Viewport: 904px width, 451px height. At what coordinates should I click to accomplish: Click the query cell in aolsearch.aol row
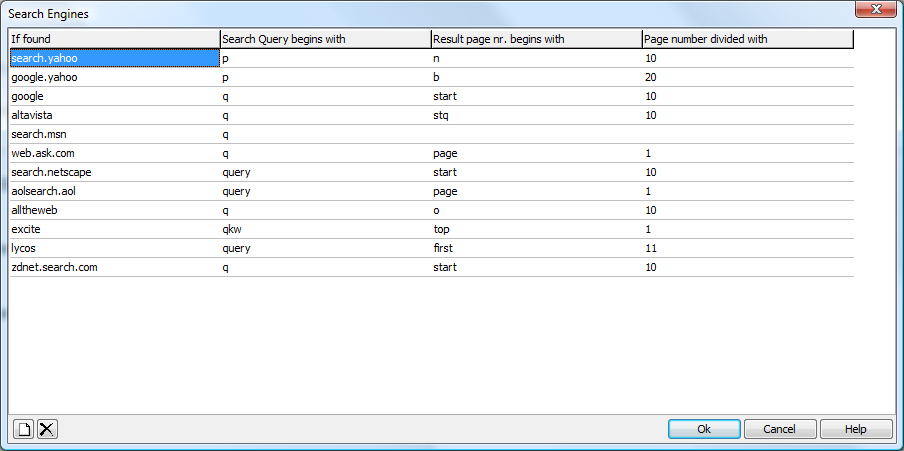[x=326, y=191]
